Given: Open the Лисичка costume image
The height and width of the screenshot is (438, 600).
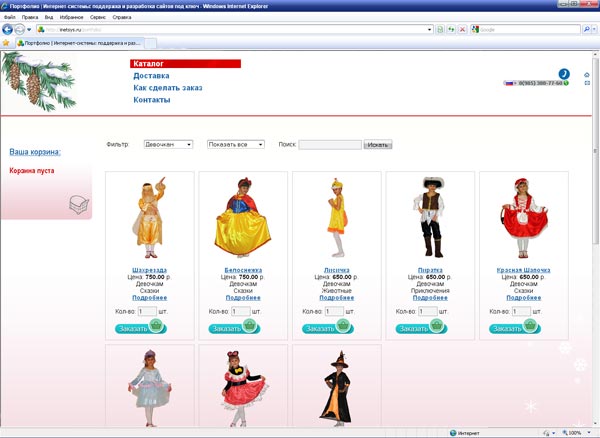Looking at the screenshot, I should (x=337, y=217).
